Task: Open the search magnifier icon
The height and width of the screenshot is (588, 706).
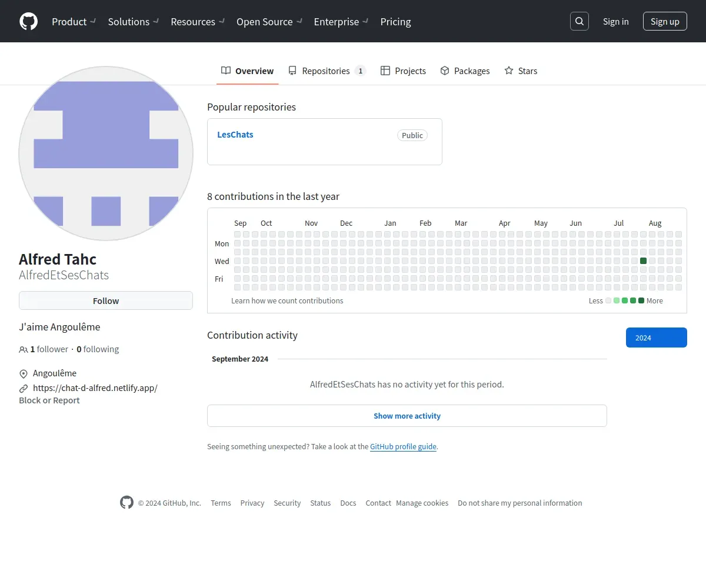Action: coord(580,21)
